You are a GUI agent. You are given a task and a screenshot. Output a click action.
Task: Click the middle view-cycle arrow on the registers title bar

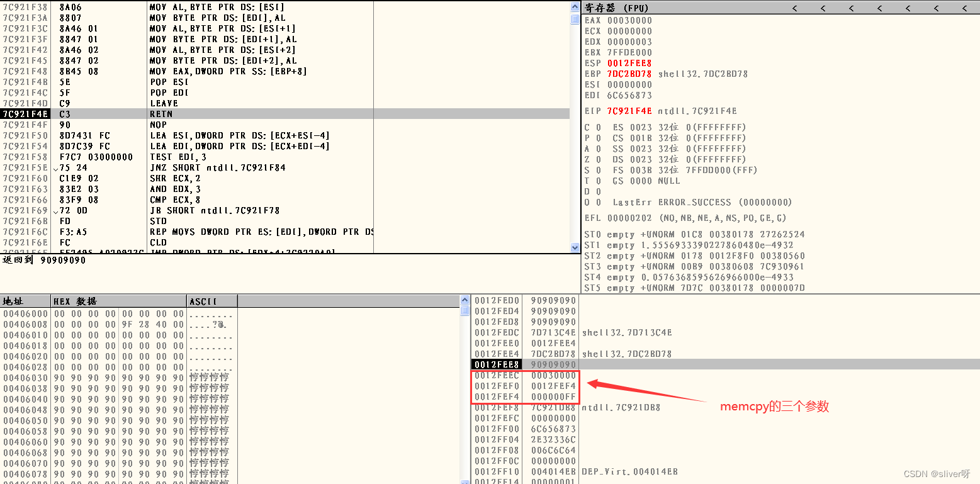(x=879, y=8)
